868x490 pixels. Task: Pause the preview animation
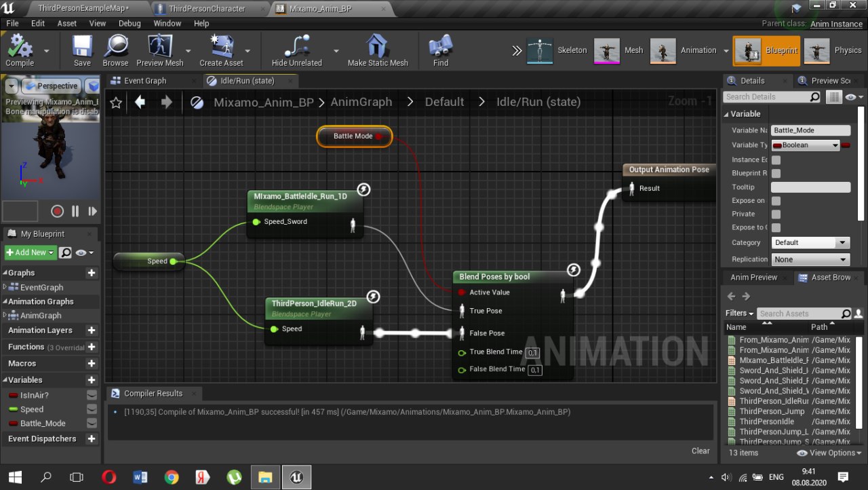(x=75, y=211)
